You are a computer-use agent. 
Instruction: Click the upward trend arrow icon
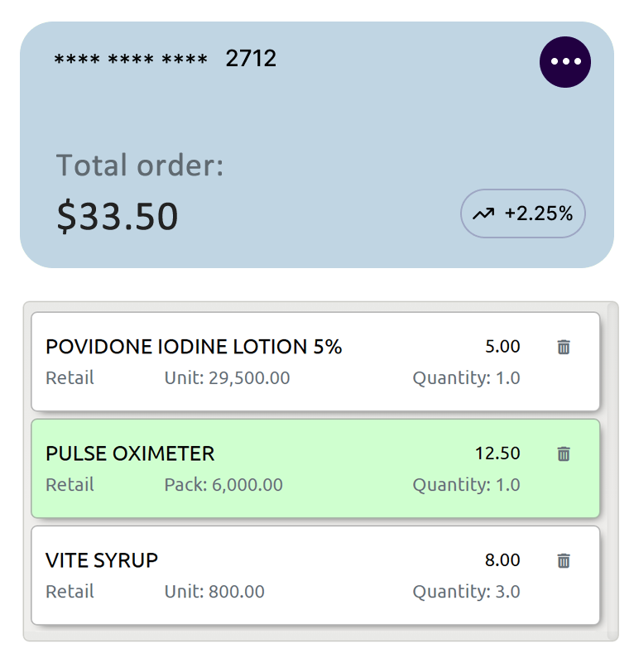tap(485, 213)
